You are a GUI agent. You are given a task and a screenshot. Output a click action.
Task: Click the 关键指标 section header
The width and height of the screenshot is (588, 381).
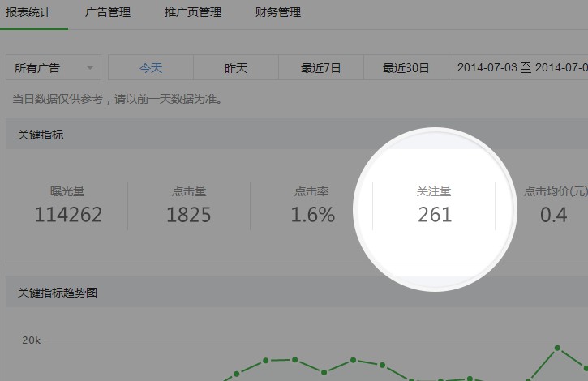[x=41, y=135]
